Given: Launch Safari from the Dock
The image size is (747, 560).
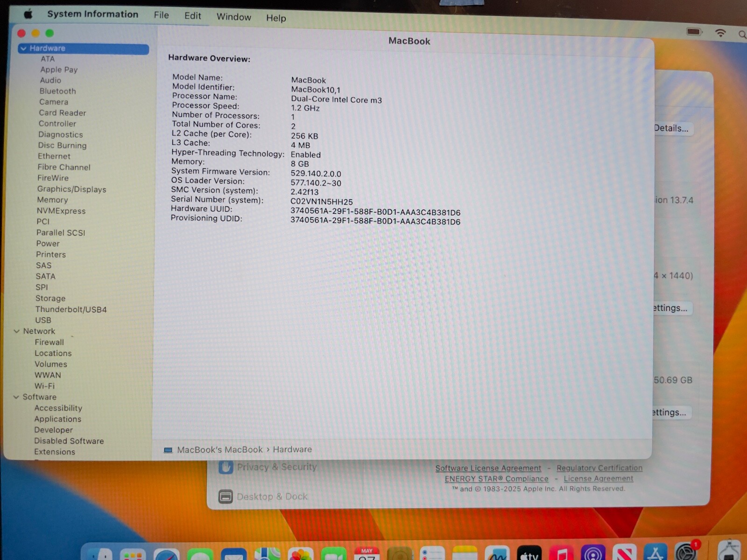Looking at the screenshot, I should (167, 554).
